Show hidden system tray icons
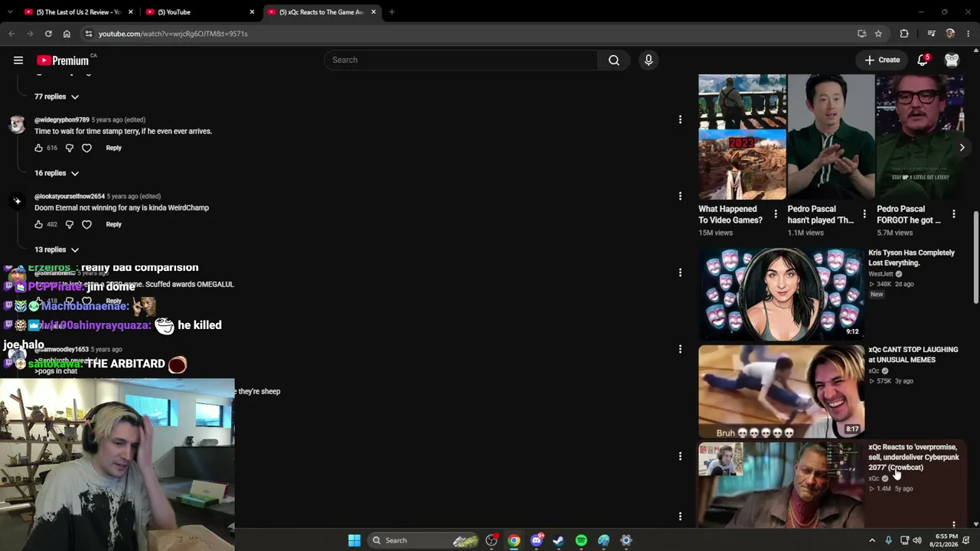The image size is (980, 551). point(872,540)
